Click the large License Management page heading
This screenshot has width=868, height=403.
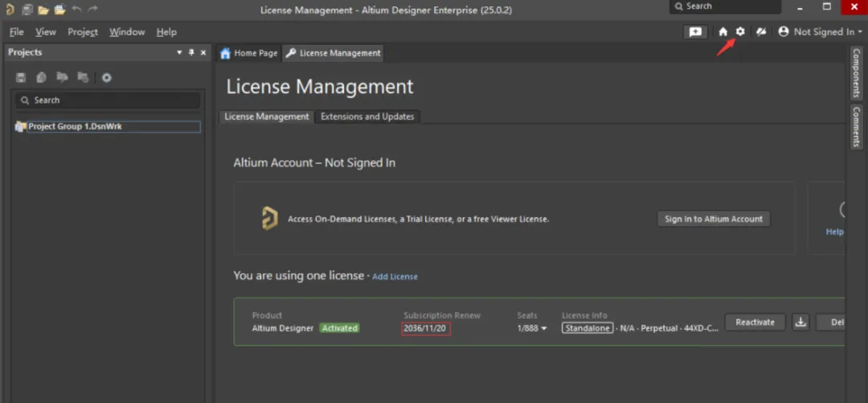320,87
